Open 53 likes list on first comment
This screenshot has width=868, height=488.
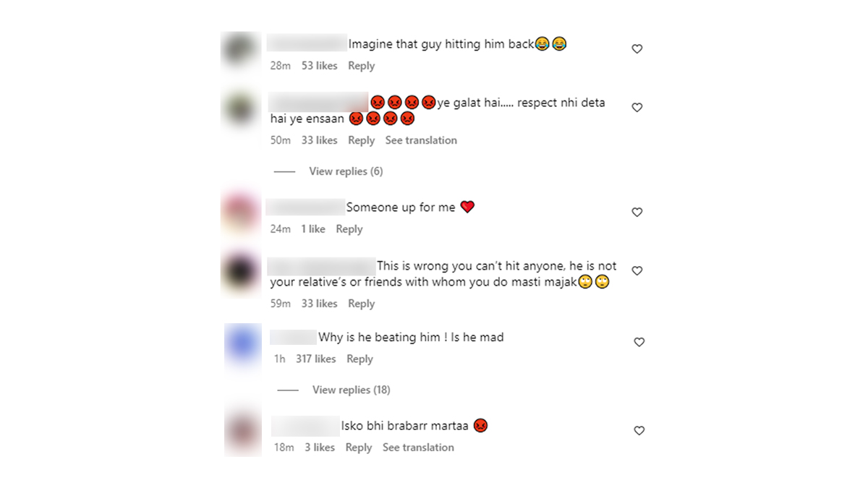coord(320,66)
